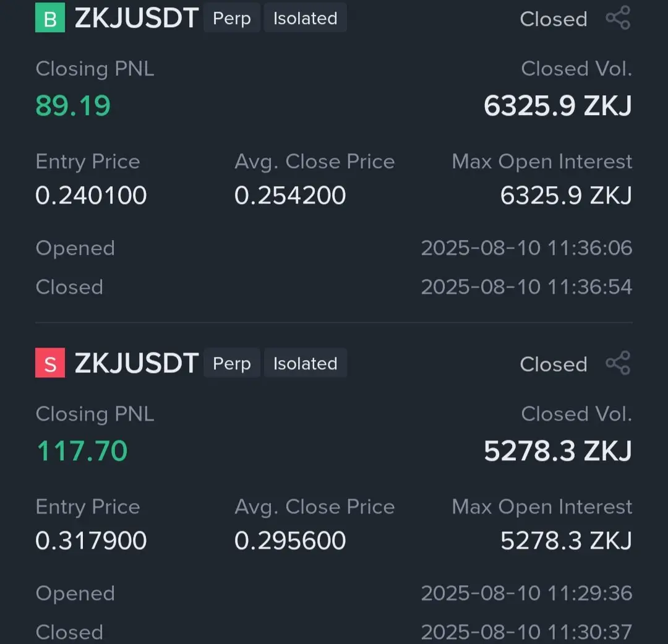
Task: Select the 5278.3 ZKJ closed volume
Action: coord(558,451)
